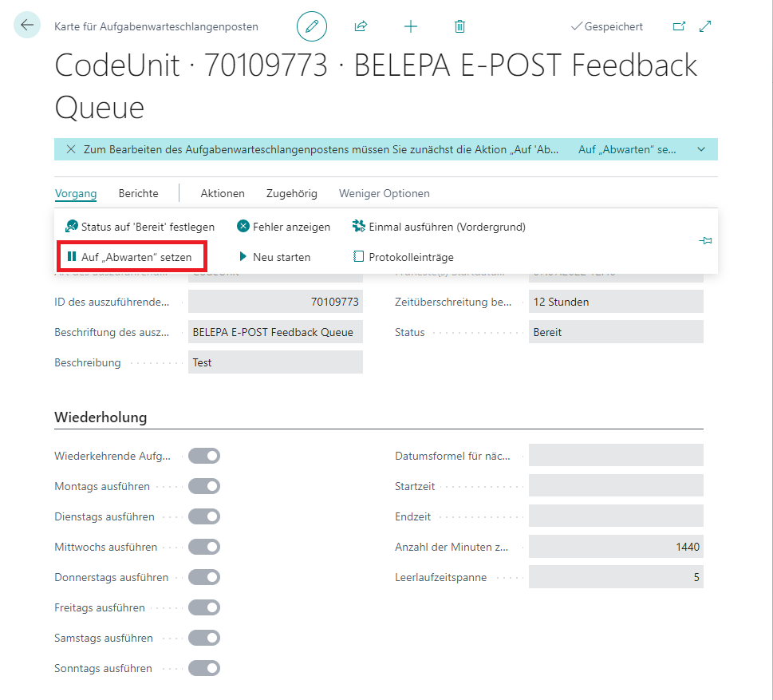Open the Berichte menu tab
The height and width of the screenshot is (700, 773).
click(139, 193)
